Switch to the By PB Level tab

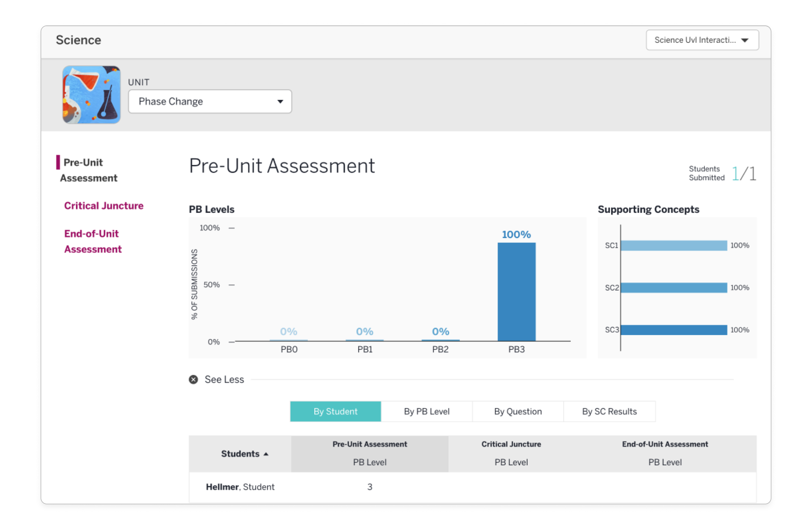427,411
